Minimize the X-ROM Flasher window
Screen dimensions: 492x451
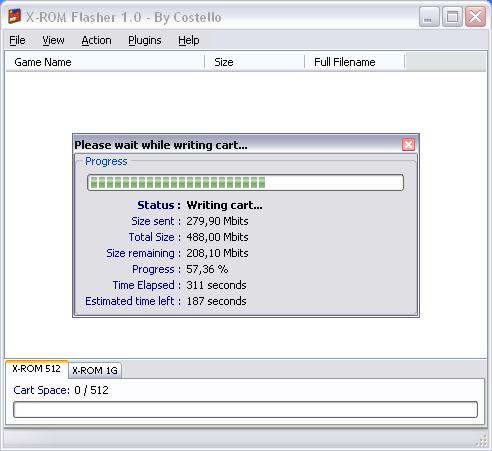click(429, 16)
